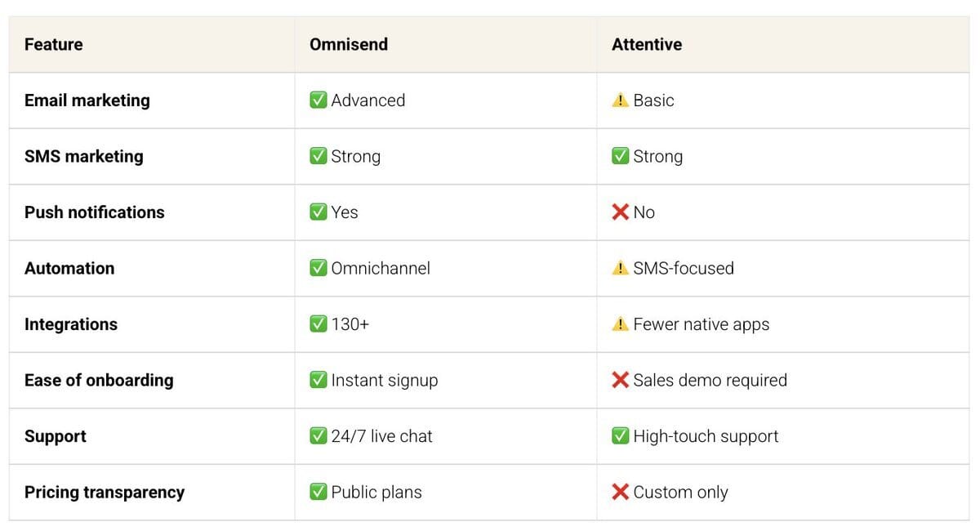Click the warning icon next to SMS-focused

pos(621,268)
